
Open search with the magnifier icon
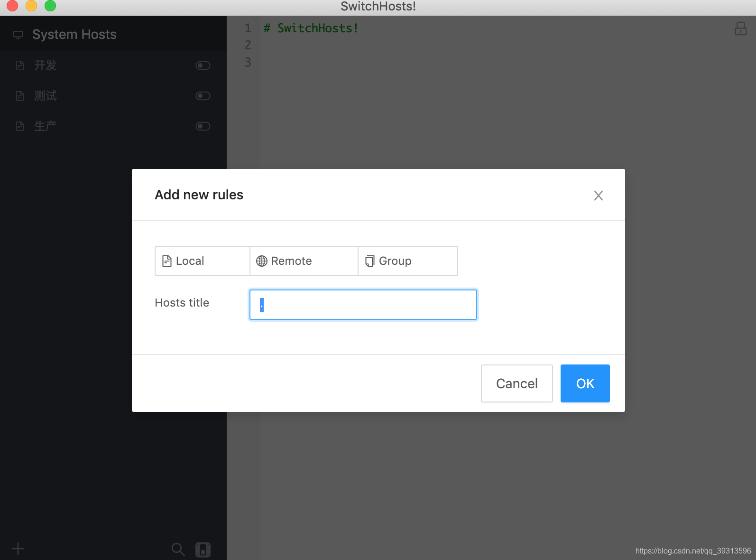(x=178, y=550)
